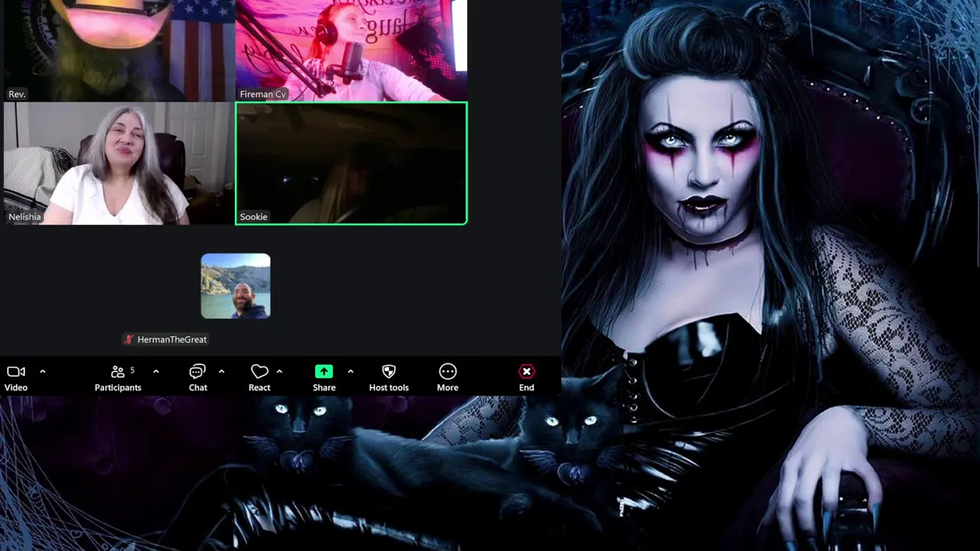Click the Fireman Cv name label
The height and width of the screenshot is (551, 980).
263,94
